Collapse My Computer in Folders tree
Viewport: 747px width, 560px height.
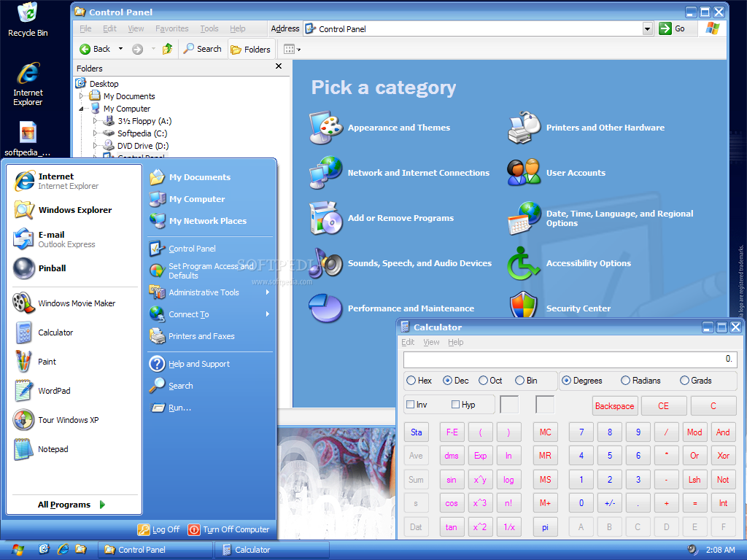81,109
